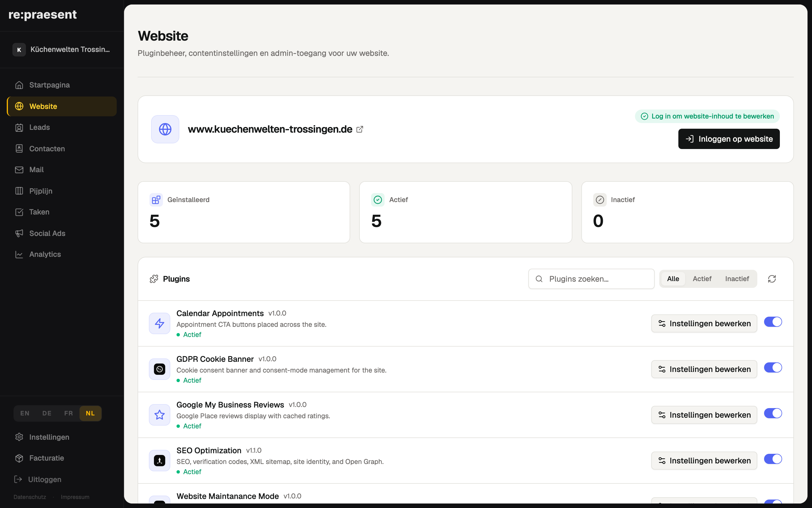Image resolution: width=812 pixels, height=508 pixels.
Task: Toggle off Calendar Appointments plugin
Action: (x=773, y=322)
